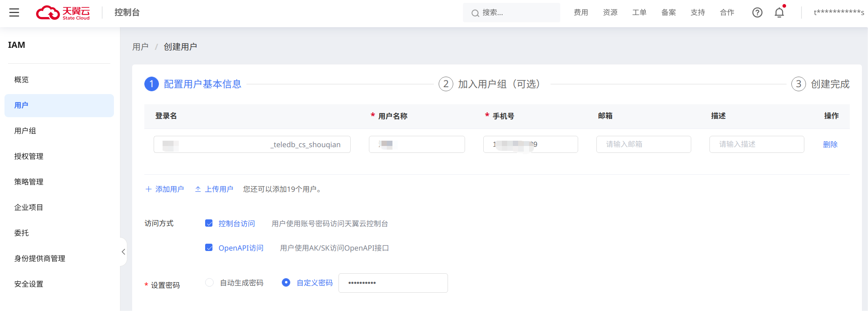868x311 pixels.
Task: Click the 创建完成 step label
Action: 830,84
